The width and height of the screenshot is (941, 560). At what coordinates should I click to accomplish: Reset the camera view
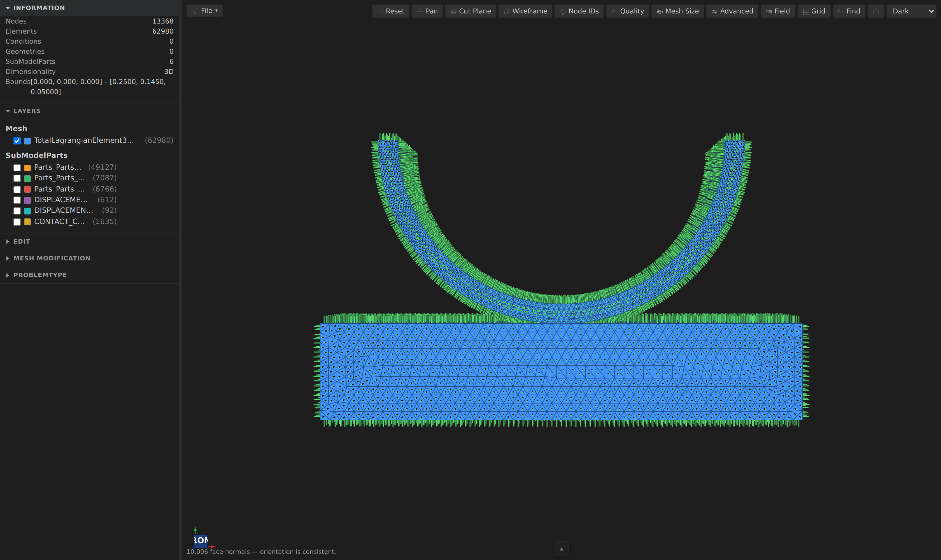pyautogui.click(x=390, y=11)
